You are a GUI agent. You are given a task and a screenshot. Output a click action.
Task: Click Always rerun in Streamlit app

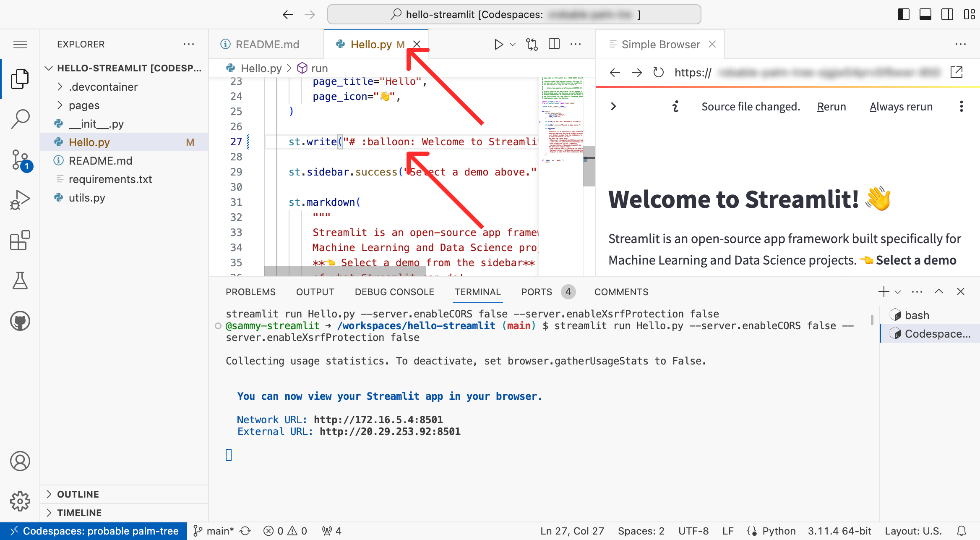coord(901,107)
